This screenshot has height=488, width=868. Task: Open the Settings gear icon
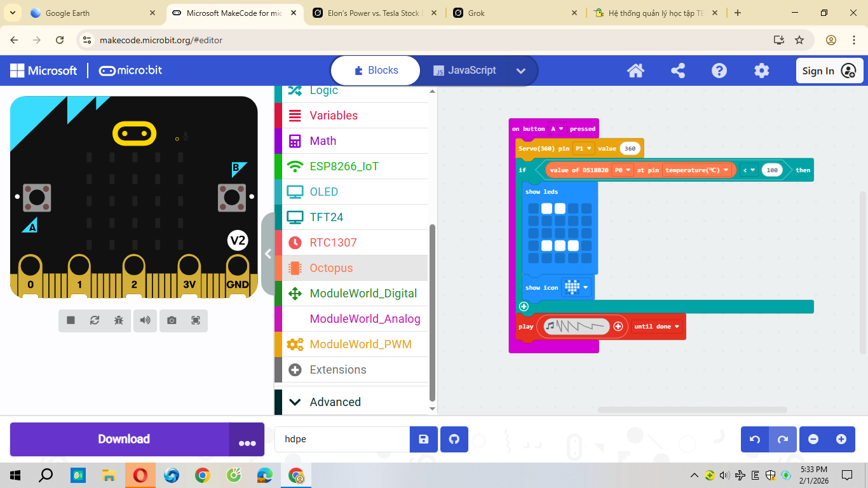pos(761,71)
